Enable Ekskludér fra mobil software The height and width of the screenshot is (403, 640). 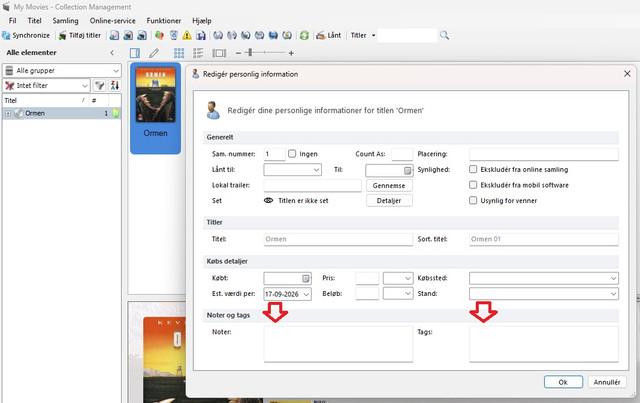pyautogui.click(x=473, y=185)
